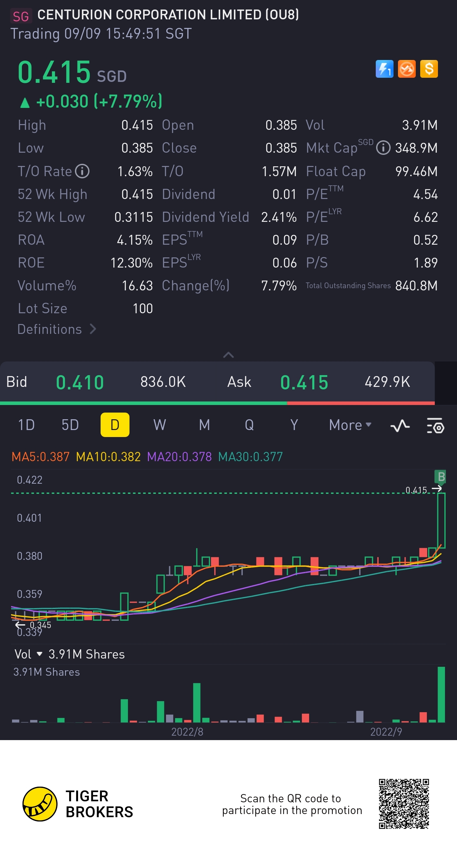Tap the latest green candlestick
This screenshot has height=868, width=457.
[441, 520]
